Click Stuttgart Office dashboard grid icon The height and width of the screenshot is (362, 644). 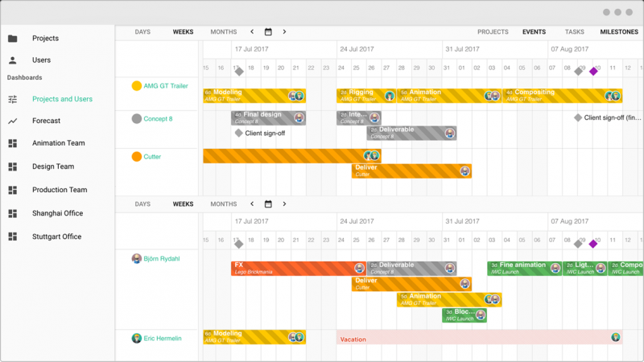click(13, 237)
